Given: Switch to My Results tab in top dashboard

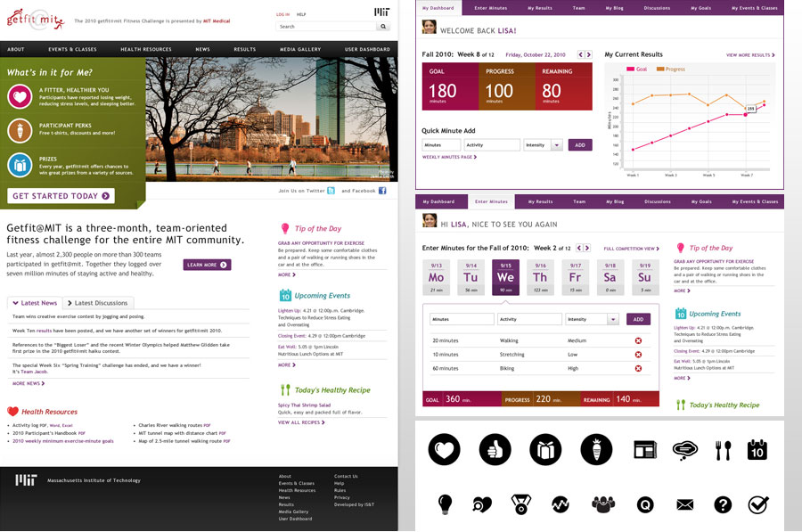Looking at the screenshot, I should coord(540,8).
